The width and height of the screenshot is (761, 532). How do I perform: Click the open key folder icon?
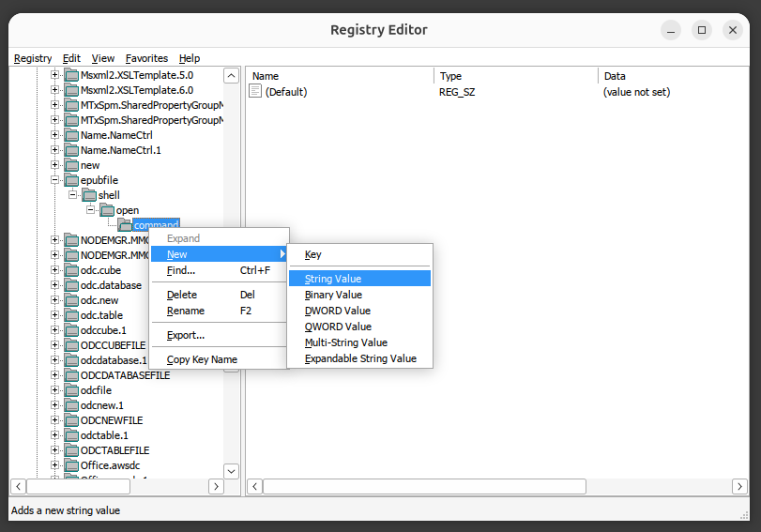(x=106, y=210)
